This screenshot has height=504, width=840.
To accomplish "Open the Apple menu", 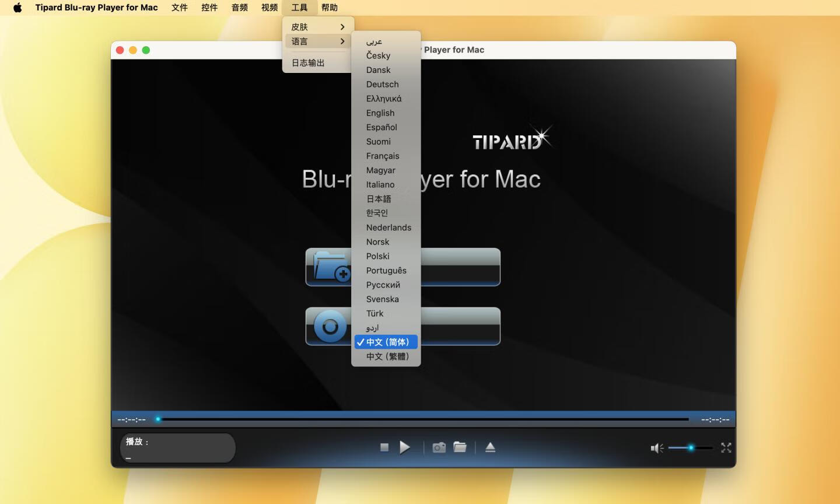I will 17,8.
